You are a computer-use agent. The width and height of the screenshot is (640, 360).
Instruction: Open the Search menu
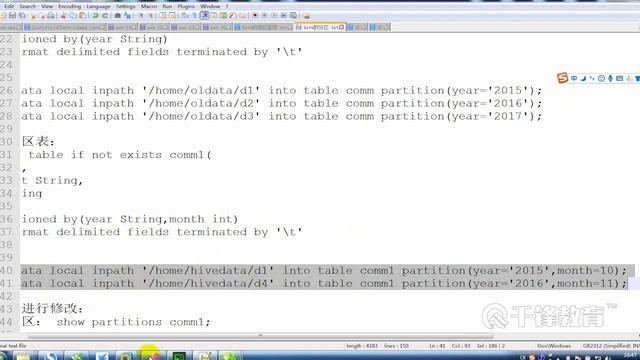click(27, 6)
